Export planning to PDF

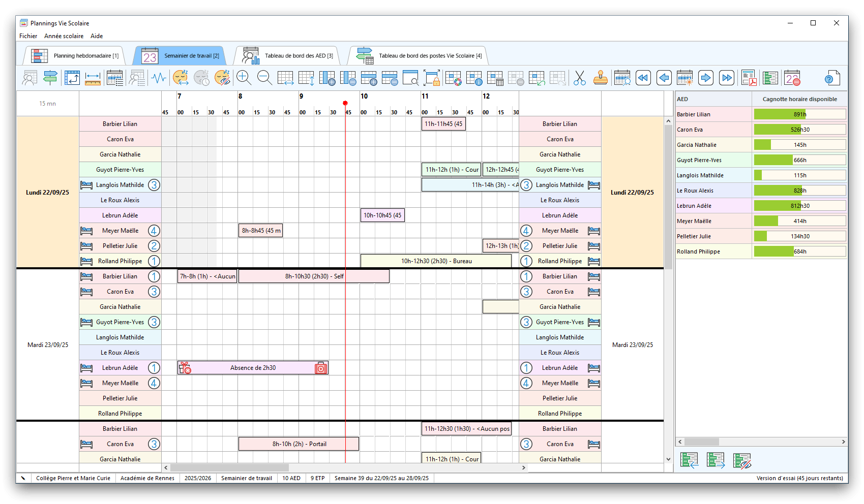point(749,78)
